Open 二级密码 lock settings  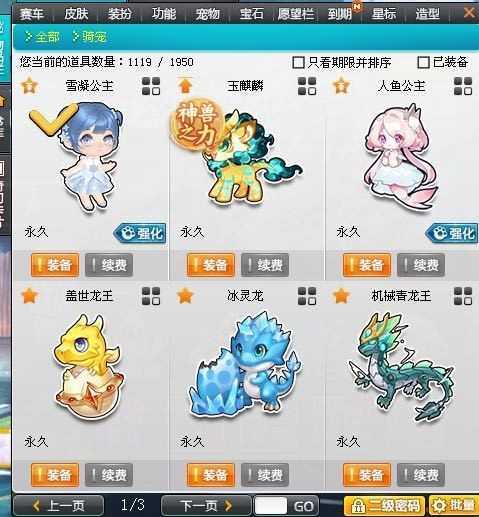pos(384,506)
